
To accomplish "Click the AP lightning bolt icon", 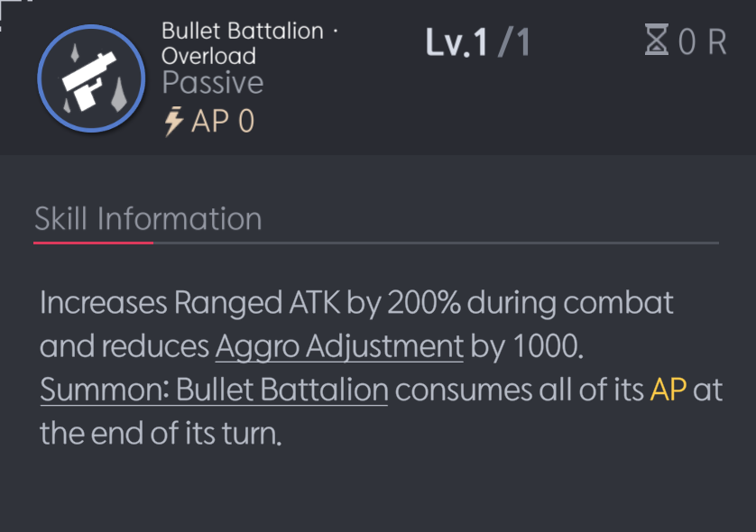I will point(173,122).
